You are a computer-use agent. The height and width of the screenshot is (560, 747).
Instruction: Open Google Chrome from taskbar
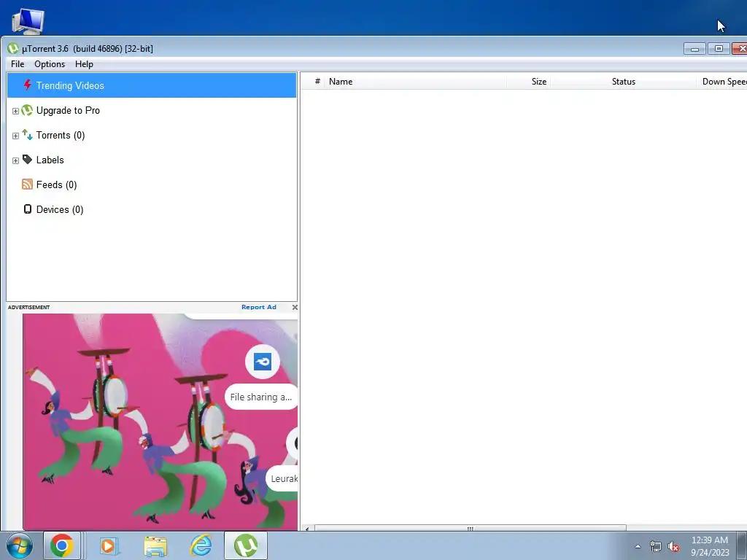tap(61, 545)
